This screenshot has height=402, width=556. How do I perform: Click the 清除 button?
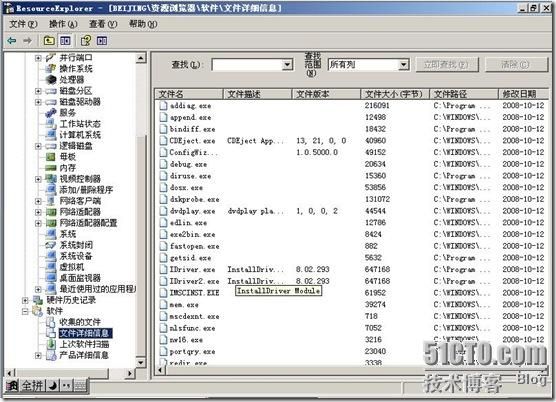pyautogui.click(x=516, y=65)
